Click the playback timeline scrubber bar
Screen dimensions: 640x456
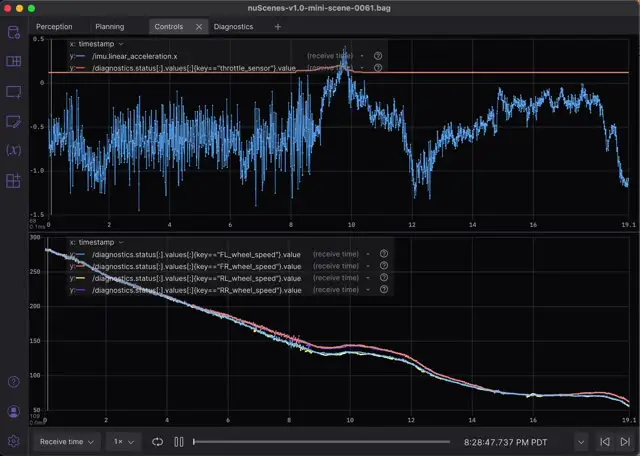click(320, 441)
